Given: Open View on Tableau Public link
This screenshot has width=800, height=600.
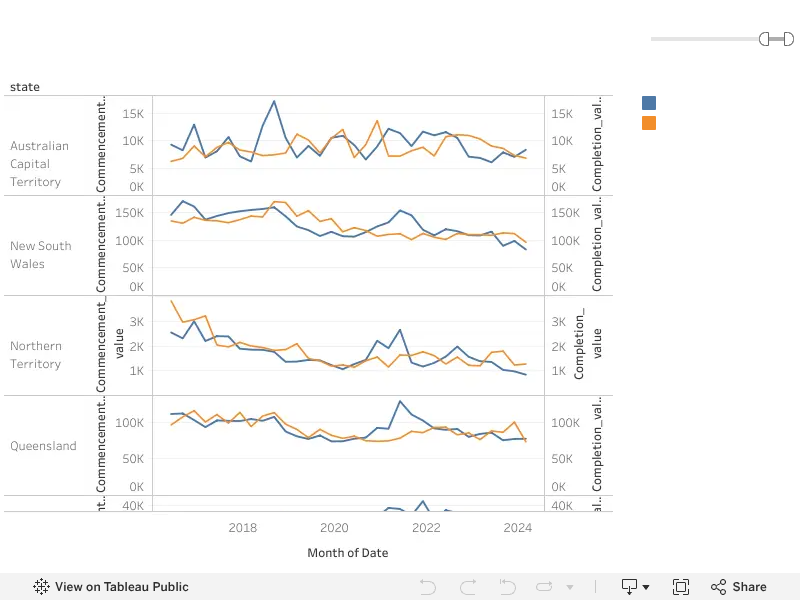Looking at the screenshot, I should pos(111,587).
